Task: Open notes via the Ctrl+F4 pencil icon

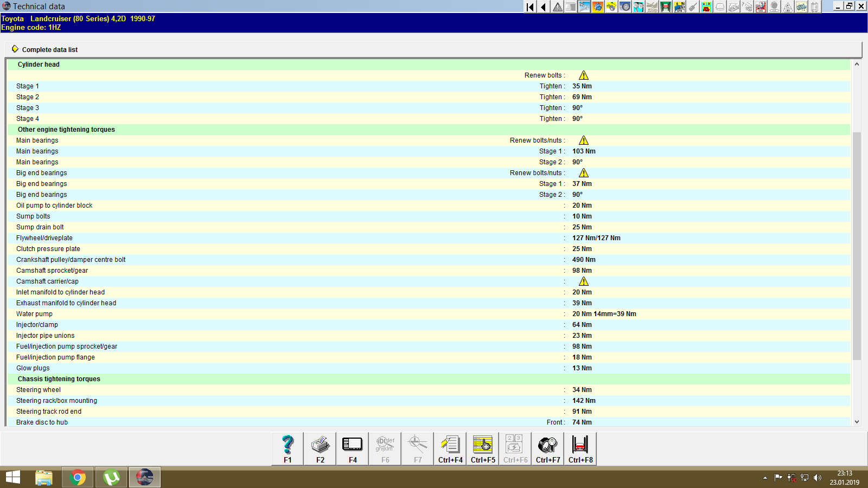Action: pyautogui.click(x=450, y=448)
